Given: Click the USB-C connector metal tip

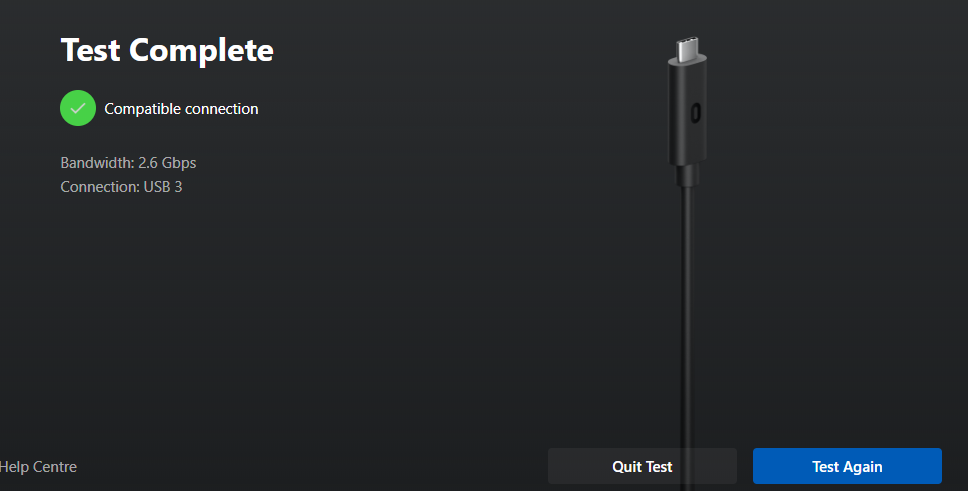Looking at the screenshot, I should 687,49.
